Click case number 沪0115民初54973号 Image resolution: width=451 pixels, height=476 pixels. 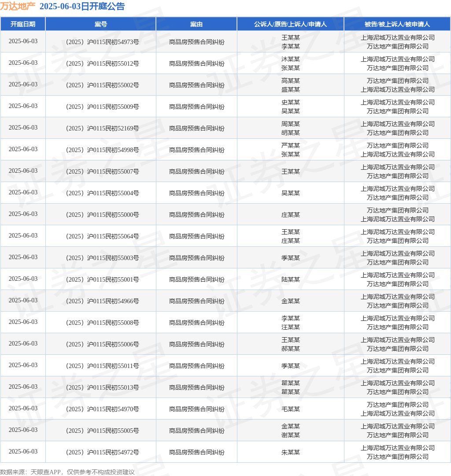[103, 42]
